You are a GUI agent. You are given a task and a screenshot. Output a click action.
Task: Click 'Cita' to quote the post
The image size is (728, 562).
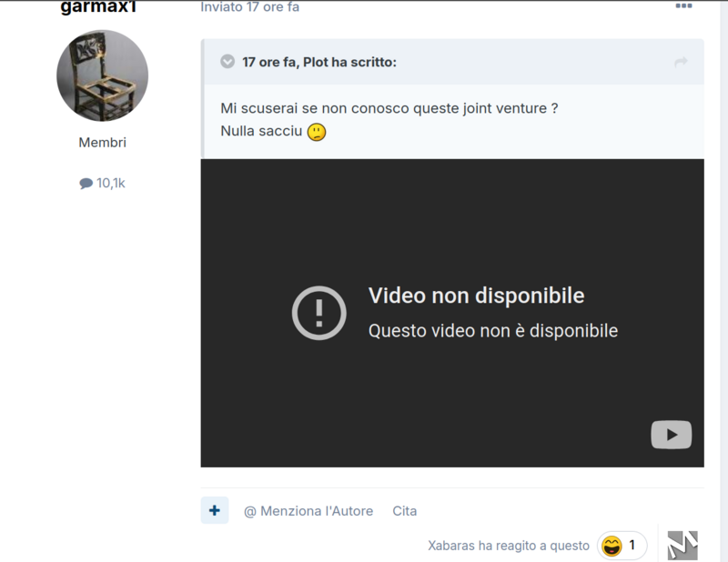pyautogui.click(x=404, y=511)
